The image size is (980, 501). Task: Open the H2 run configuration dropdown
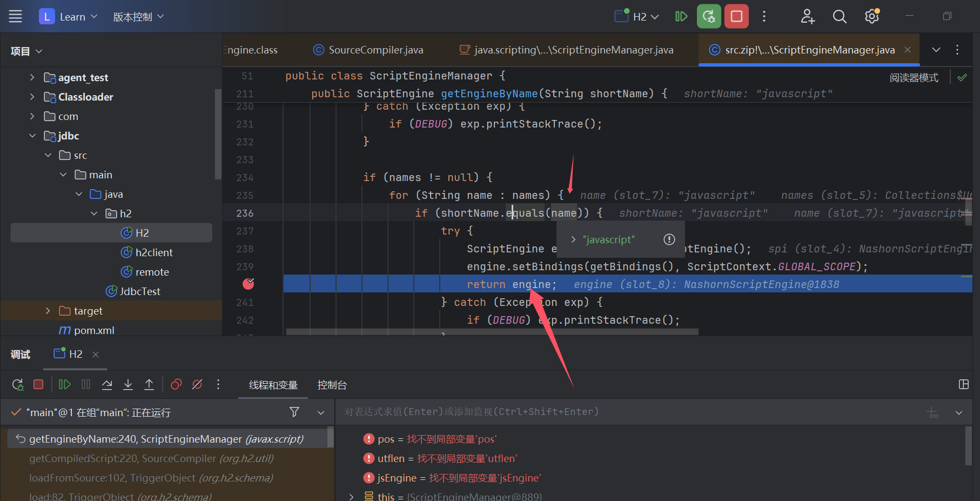pyautogui.click(x=637, y=17)
